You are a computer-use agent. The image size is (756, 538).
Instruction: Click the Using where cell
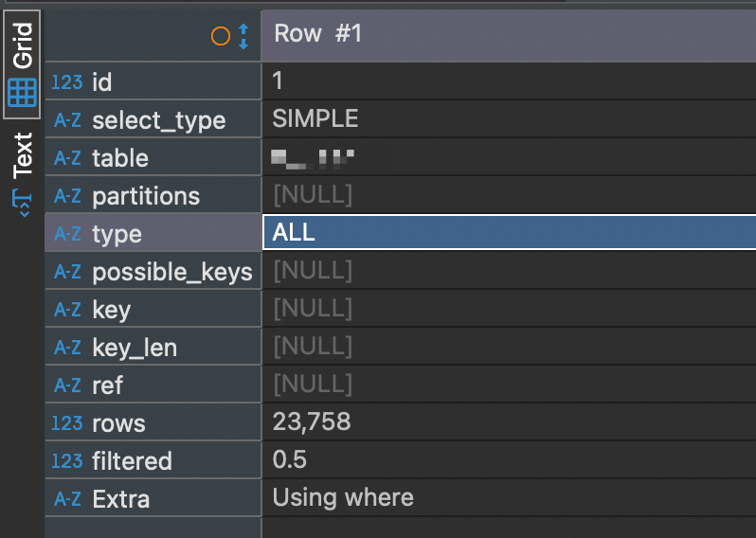click(x=510, y=497)
